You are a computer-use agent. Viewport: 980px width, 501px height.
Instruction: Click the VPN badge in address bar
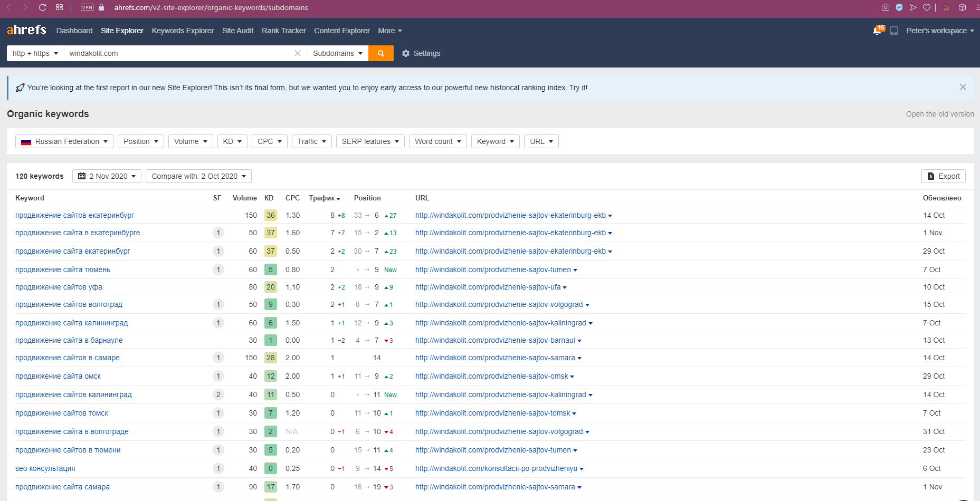point(87,7)
